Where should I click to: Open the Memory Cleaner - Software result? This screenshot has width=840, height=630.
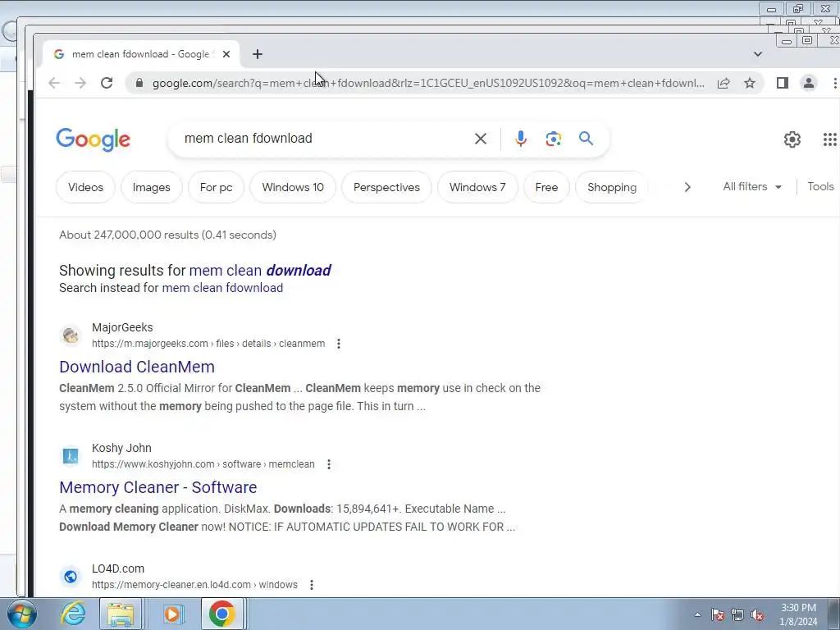tap(158, 487)
